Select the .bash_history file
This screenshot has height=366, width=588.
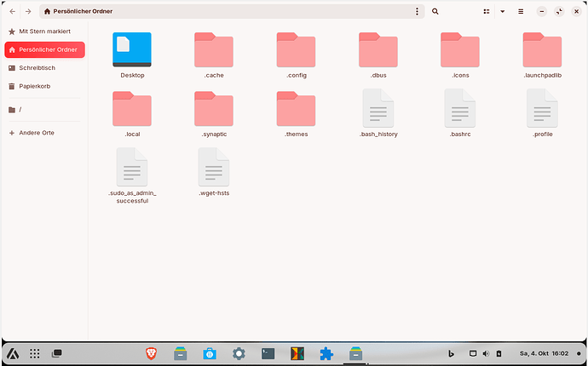pos(378,108)
